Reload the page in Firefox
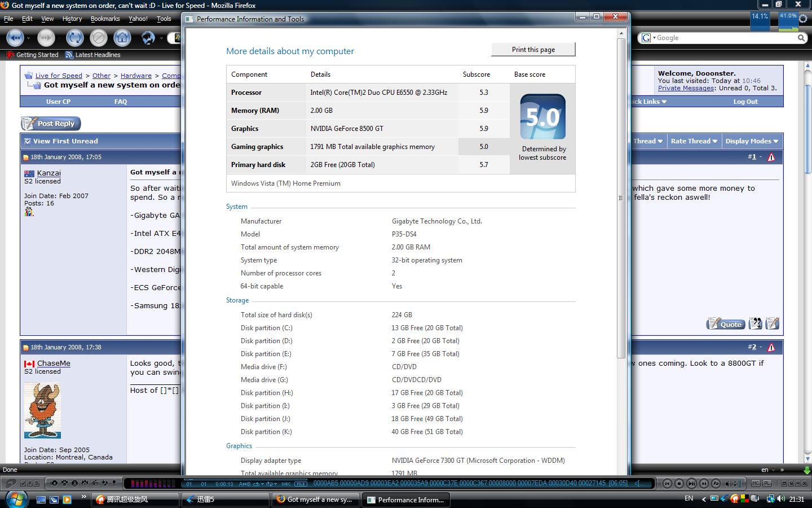 pos(74,38)
